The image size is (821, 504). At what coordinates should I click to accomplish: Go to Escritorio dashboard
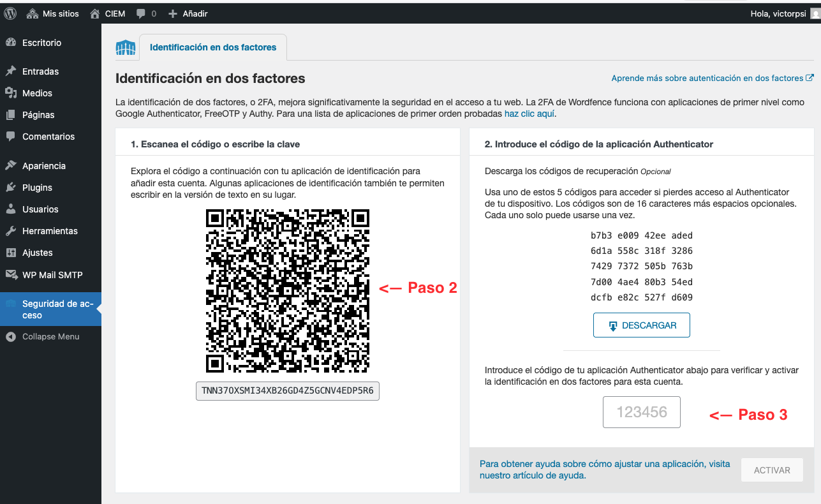click(41, 43)
